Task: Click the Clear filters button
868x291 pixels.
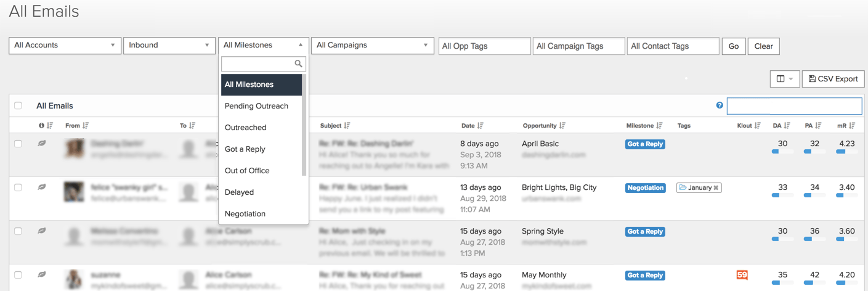Action: click(x=763, y=46)
